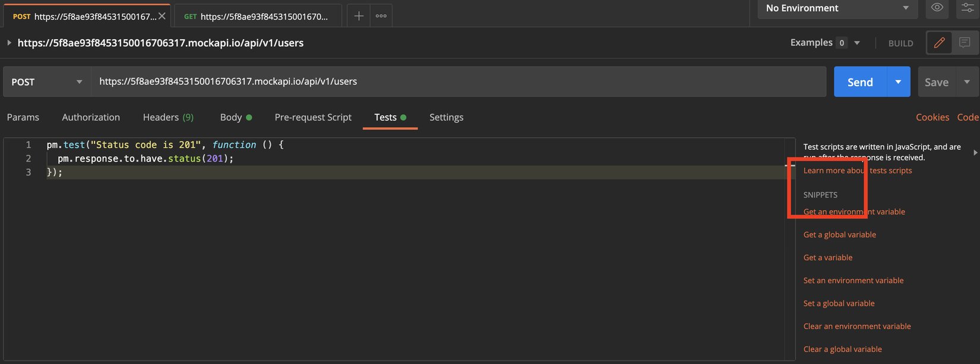980x364 pixels.
Task: Click the request URL input field
Action: (x=457, y=81)
